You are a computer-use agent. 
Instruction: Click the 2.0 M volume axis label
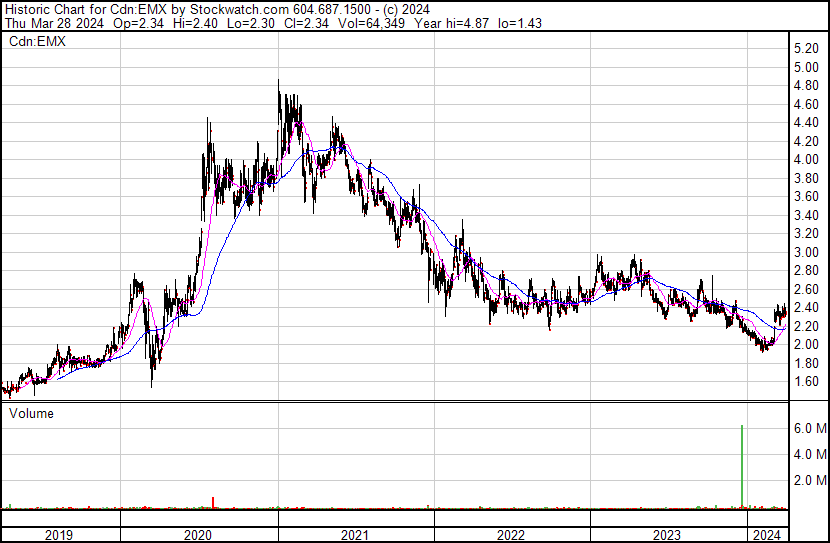point(809,480)
